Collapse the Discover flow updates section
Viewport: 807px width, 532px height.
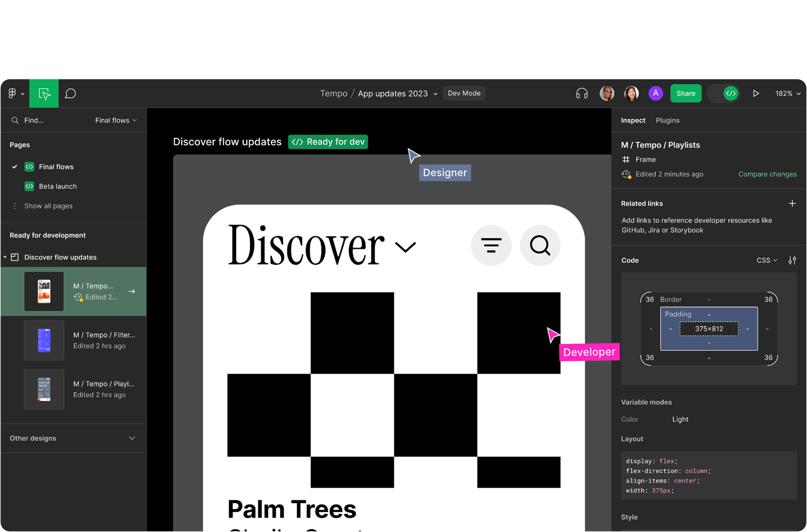(x=5, y=257)
